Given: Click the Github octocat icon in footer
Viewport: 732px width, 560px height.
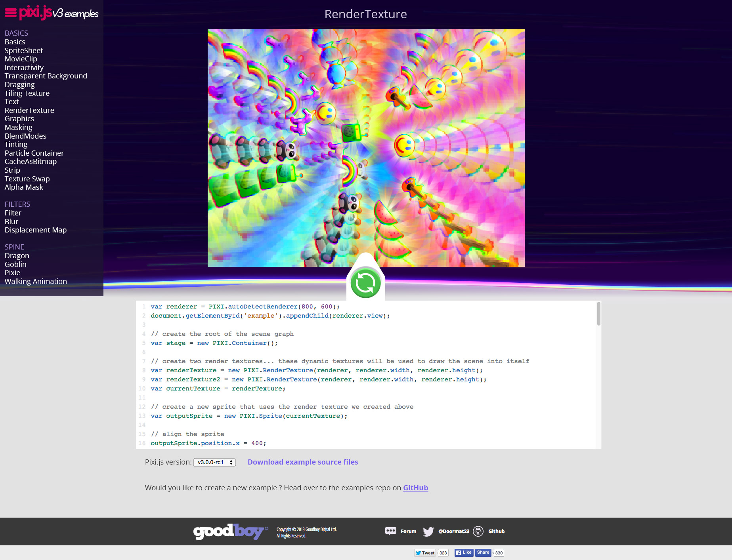Looking at the screenshot, I should tap(479, 531).
